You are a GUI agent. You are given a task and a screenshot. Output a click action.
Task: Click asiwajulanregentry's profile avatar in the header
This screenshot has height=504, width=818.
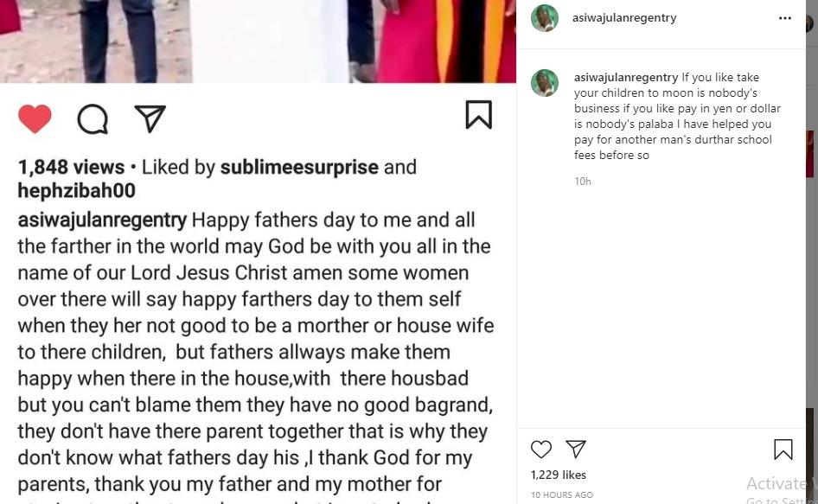545,17
